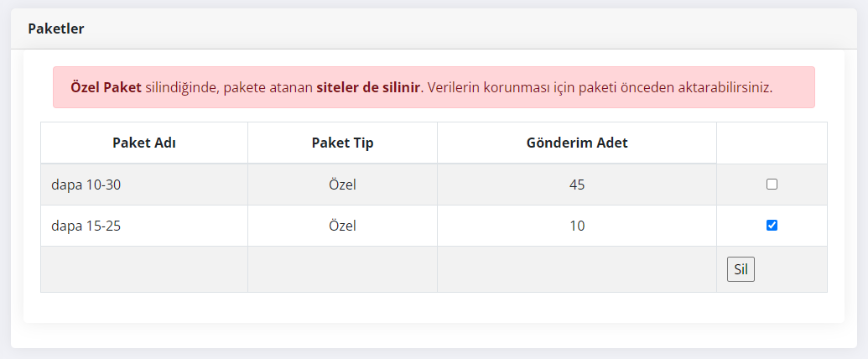Open the 10 send count link
This screenshot has height=359, width=868.
(576, 226)
